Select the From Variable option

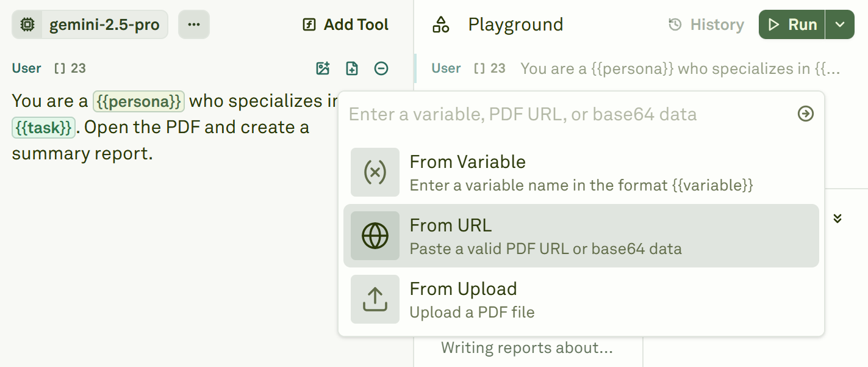(581, 172)
